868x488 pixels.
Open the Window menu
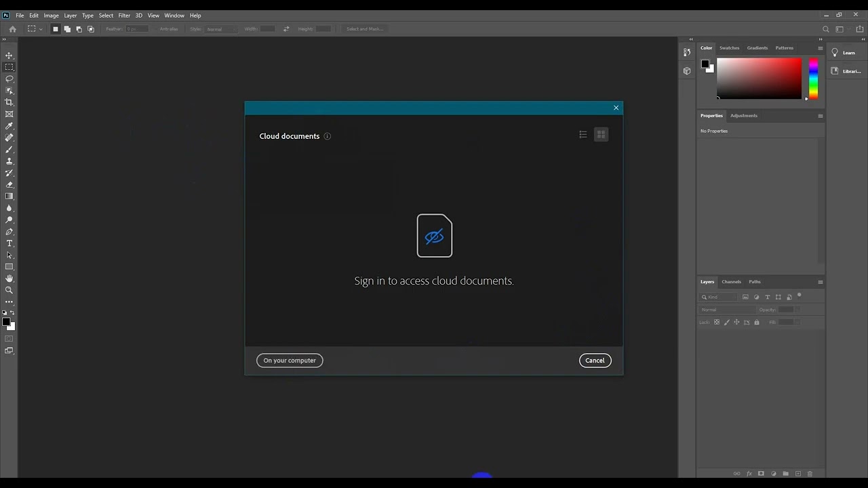click(174, 16)
